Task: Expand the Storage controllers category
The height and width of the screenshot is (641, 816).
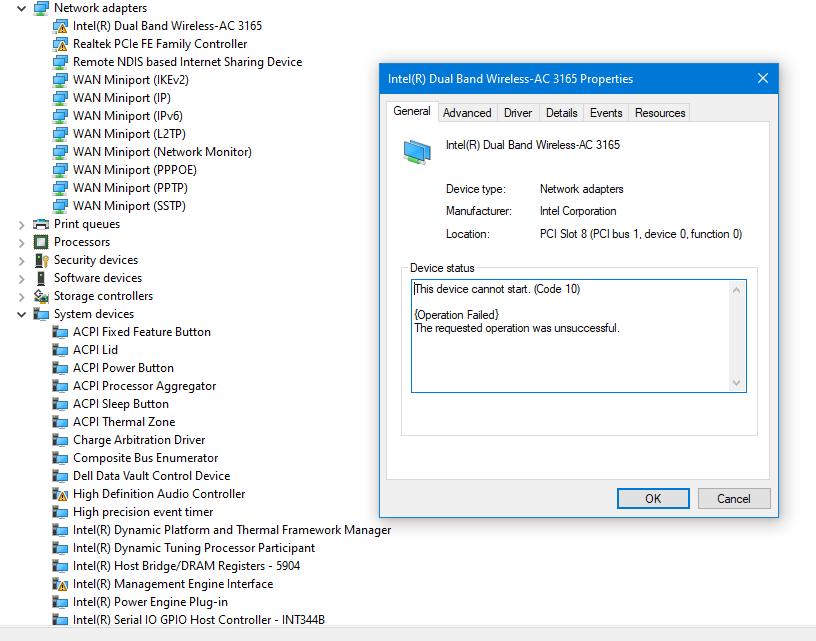Action: [x=21, y=297]
